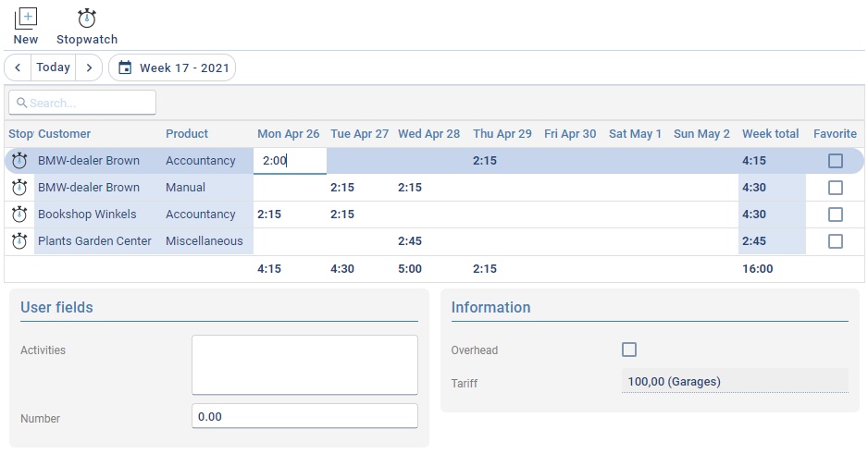Mark BMW-dealer Brown Manual as favorite

point(836,188)
